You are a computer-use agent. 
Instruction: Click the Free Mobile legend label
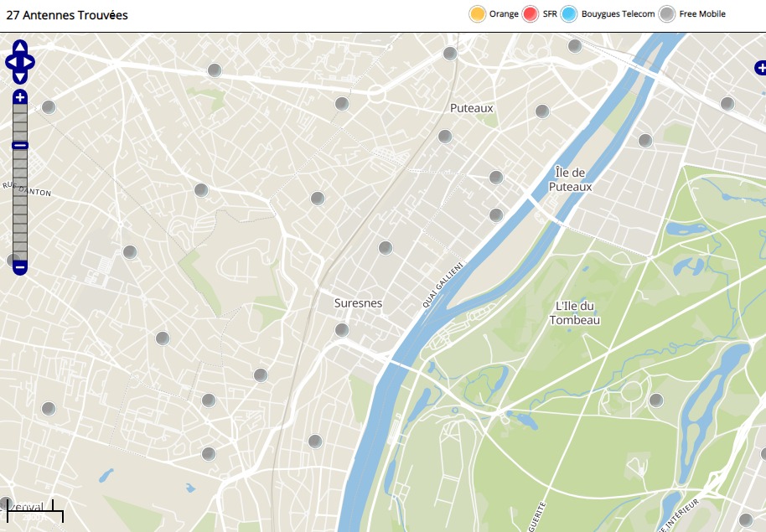[x=702, y=14]
